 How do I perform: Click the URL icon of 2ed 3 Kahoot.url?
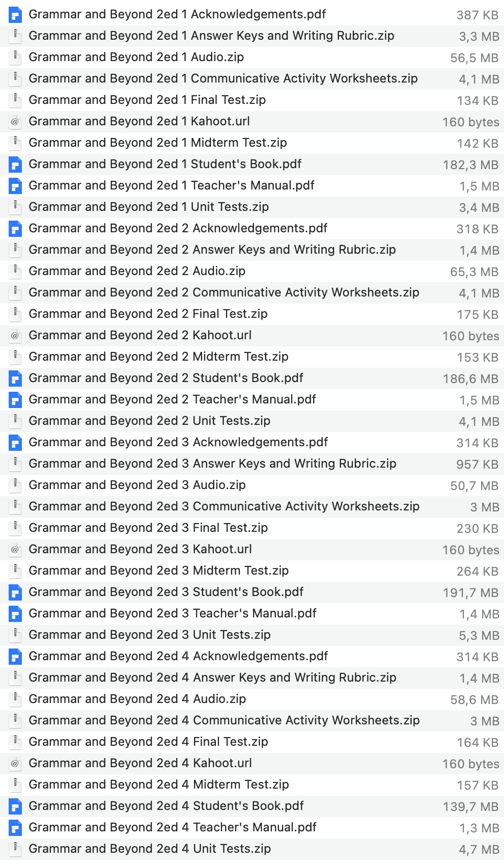click(x=15, y=550)
